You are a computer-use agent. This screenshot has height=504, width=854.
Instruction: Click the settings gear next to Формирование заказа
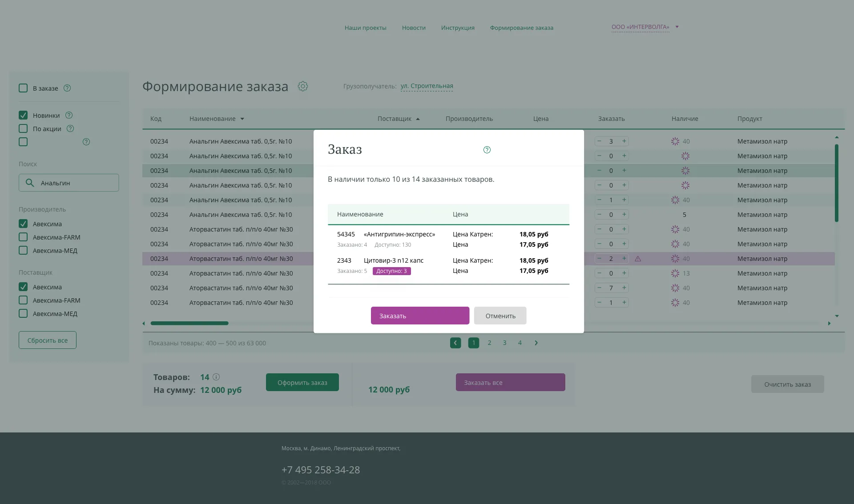pyautogui.click(x=303, y=86)
